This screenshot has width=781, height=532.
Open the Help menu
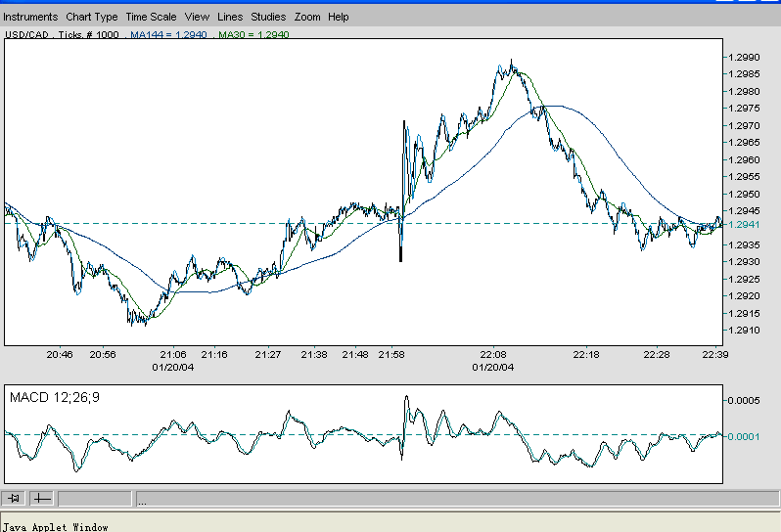pyautogui.click(x=339, y=17)
